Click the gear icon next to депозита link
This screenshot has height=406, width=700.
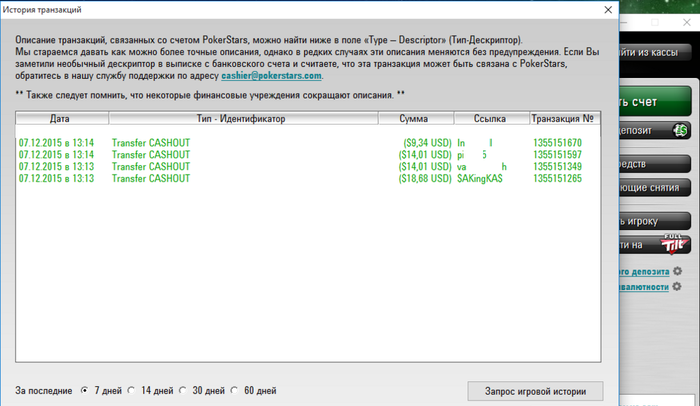(x=678, y=271)
